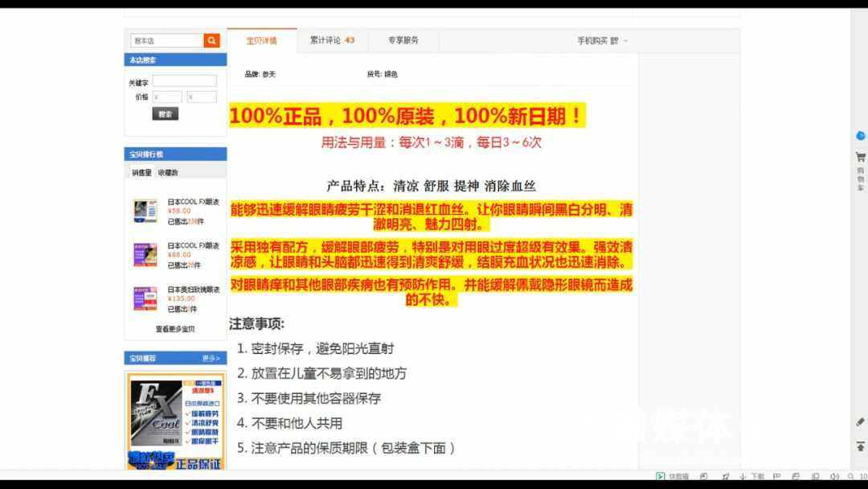Click the speaker volume icon in taskbar
This screenshot has height=489, width=868.
[836, 476]
